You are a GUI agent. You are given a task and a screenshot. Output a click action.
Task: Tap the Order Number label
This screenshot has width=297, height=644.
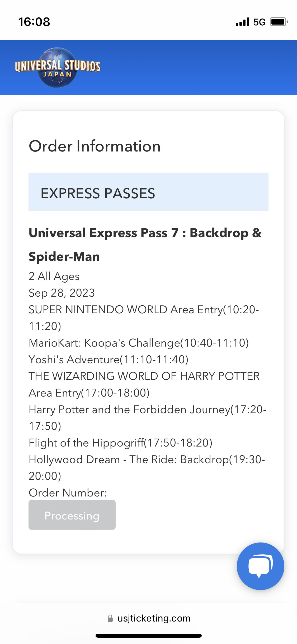click(68, 493)
